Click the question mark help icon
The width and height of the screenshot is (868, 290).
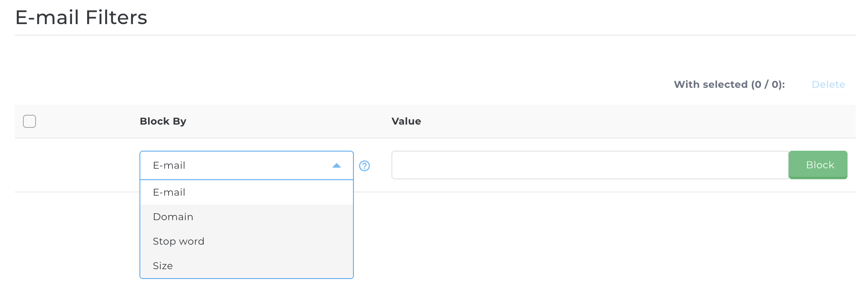[364, 166]
